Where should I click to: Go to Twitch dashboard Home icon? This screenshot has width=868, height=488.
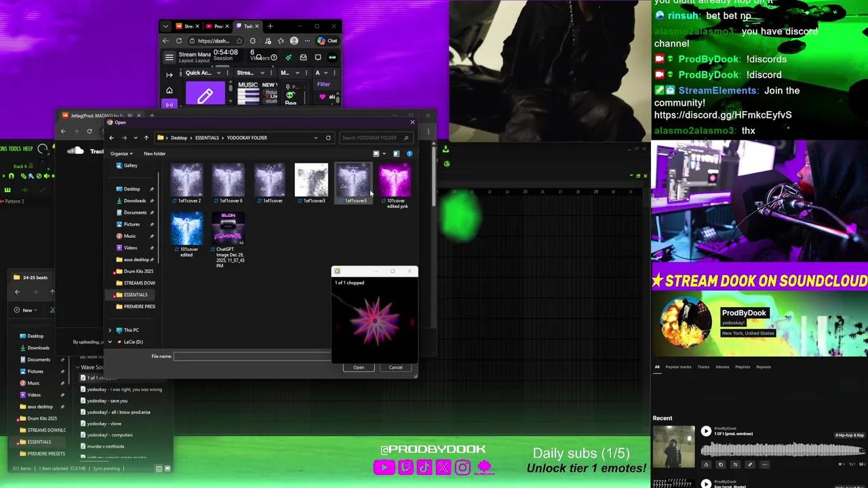169,91
